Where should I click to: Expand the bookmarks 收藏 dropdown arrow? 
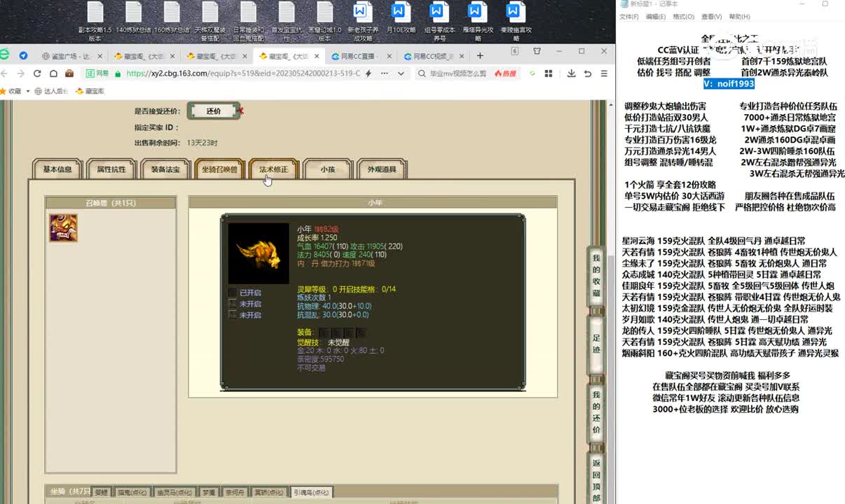coord(28,91)
